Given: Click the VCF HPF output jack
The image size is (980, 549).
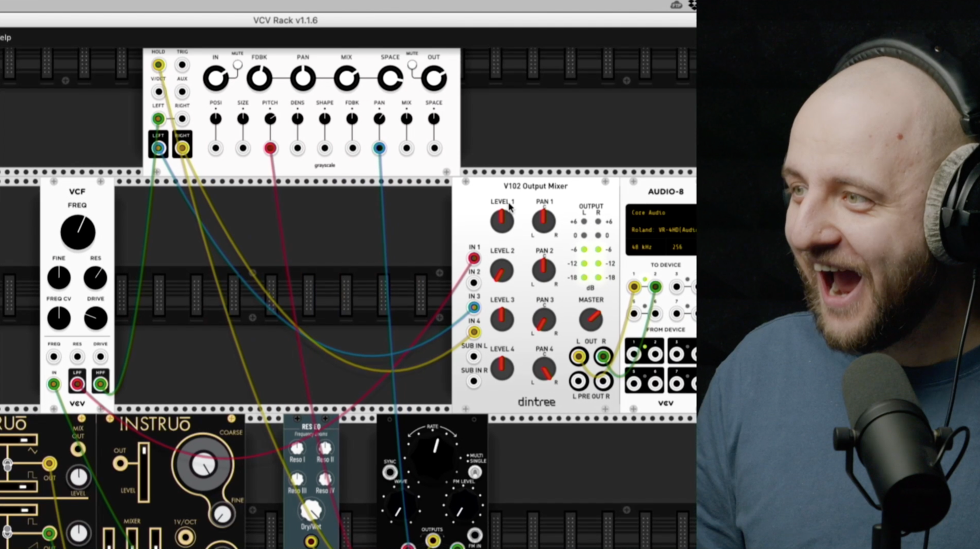Looking at the screenshot, I should pos(100,384).
